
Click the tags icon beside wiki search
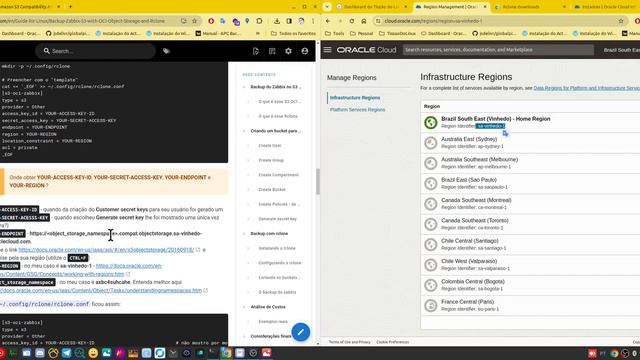click(x=166, y=51)
